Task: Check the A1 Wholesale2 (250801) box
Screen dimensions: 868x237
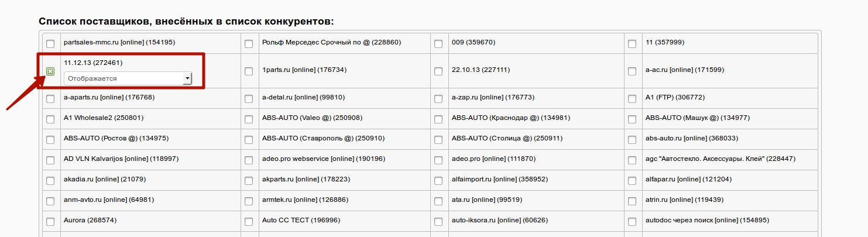Action: 50,119
